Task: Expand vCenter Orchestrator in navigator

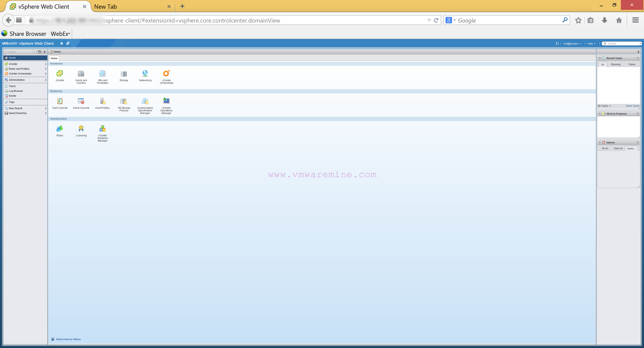Action: 45,74
